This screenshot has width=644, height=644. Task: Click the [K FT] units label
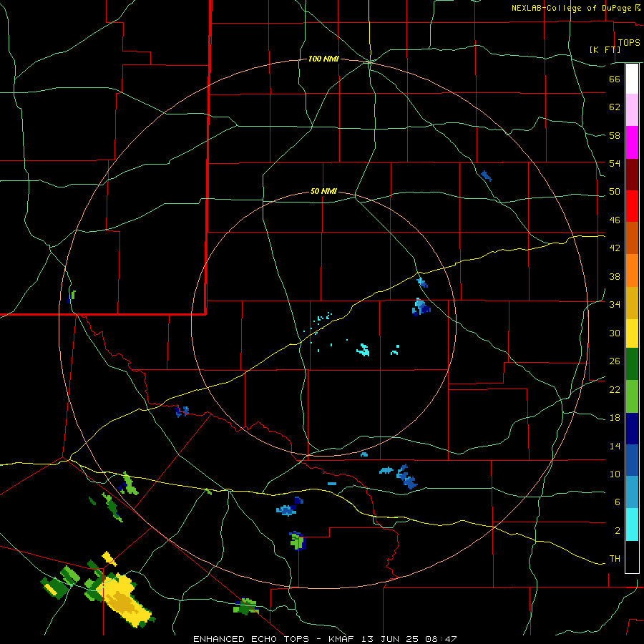(605, 49)
